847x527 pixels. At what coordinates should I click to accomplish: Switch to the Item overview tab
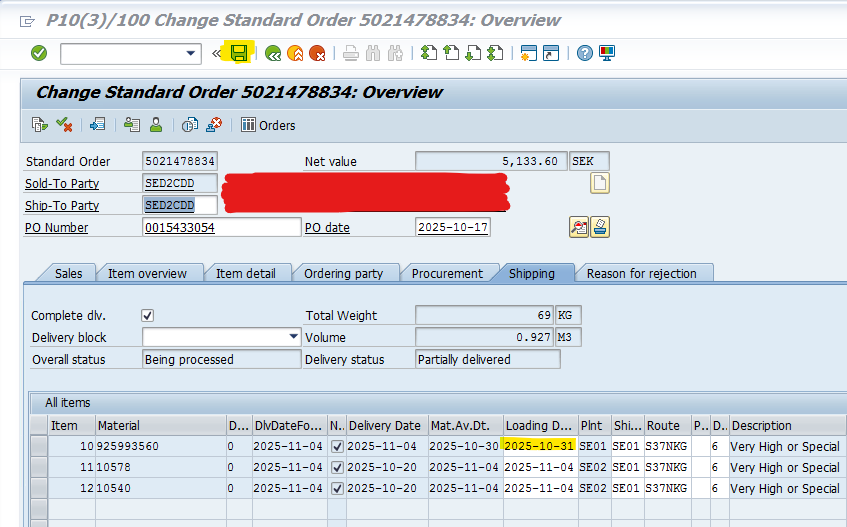[x=147, y=274]
